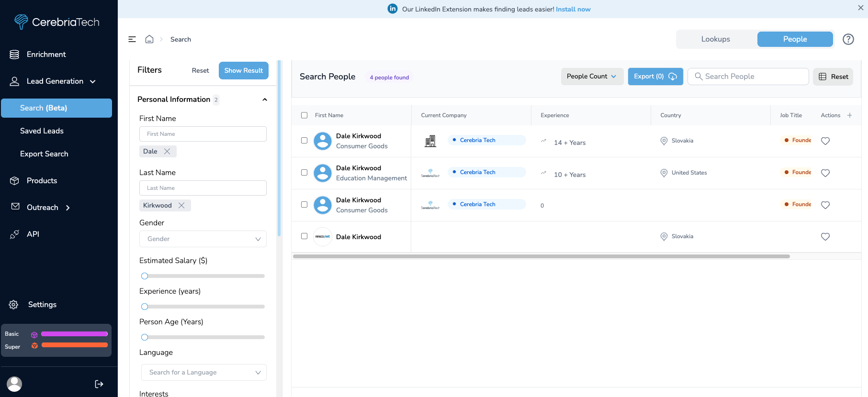Focus the Last Name input field
The width and height of the screenshot is (868, 397).
click(x=203, y=188)
